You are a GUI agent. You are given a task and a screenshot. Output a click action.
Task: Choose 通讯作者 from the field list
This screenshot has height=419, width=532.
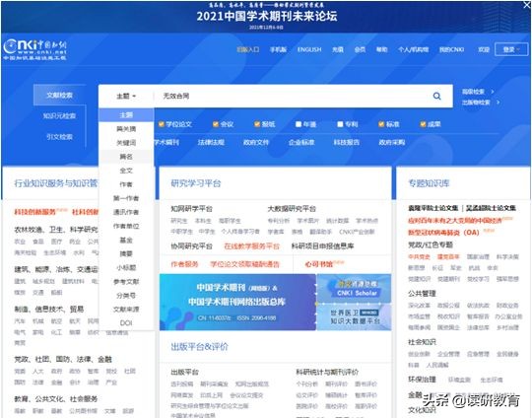pos(126,212)
